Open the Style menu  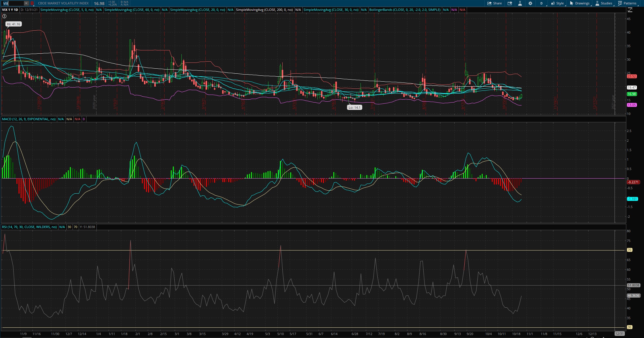[558, 3]
